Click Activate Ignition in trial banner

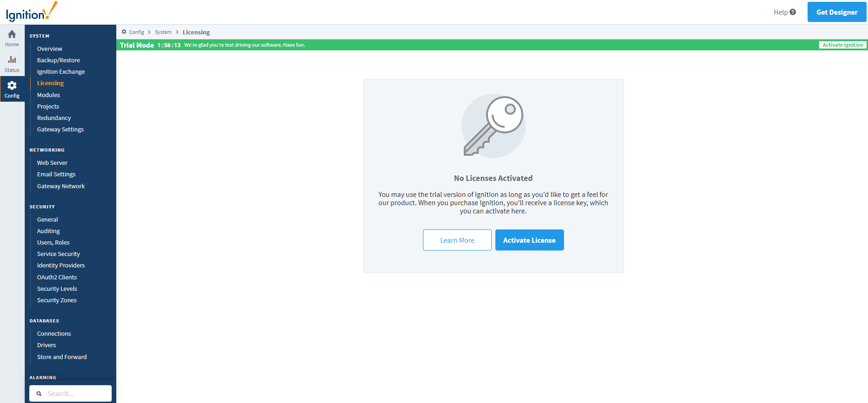pos(842,45)
